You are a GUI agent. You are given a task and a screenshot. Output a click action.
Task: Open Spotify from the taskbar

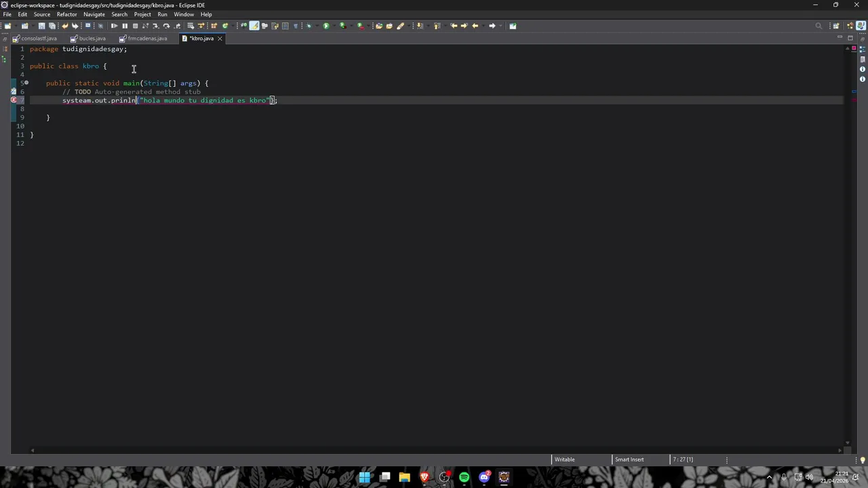tap(464, 477)
